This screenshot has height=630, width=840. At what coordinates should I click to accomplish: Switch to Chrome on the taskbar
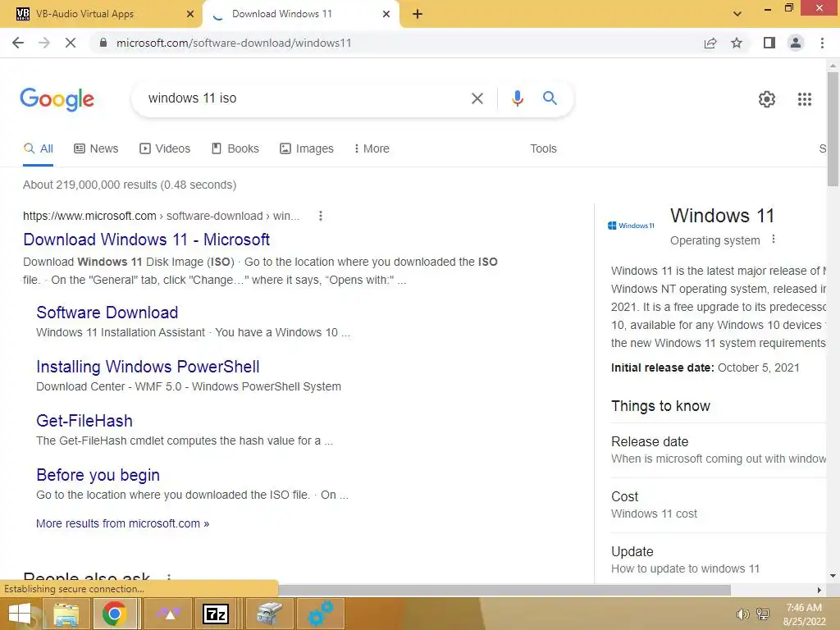114,614
